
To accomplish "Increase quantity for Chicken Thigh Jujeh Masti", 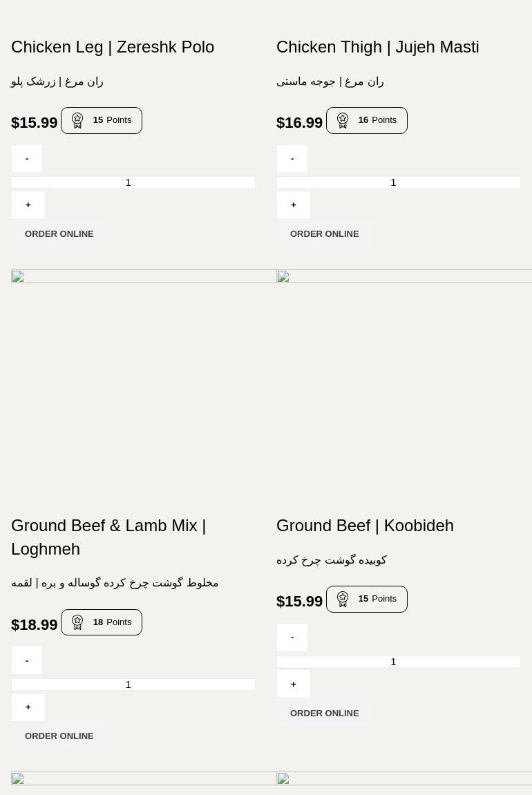I will coord(294,205).
